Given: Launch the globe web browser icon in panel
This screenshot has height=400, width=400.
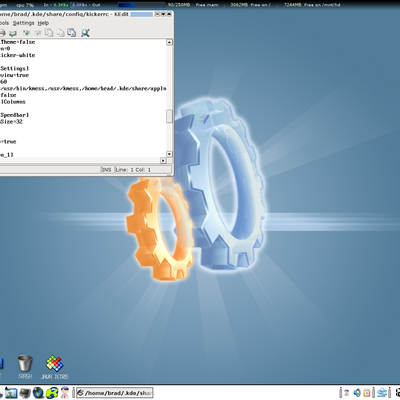Looking at the screenshot, I should click(x=38, y=393).
